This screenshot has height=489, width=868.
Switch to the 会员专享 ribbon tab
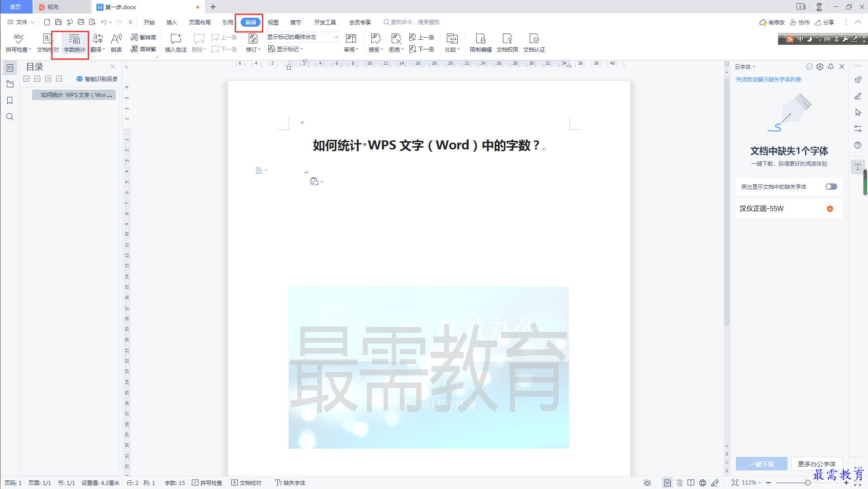point(360,22)
